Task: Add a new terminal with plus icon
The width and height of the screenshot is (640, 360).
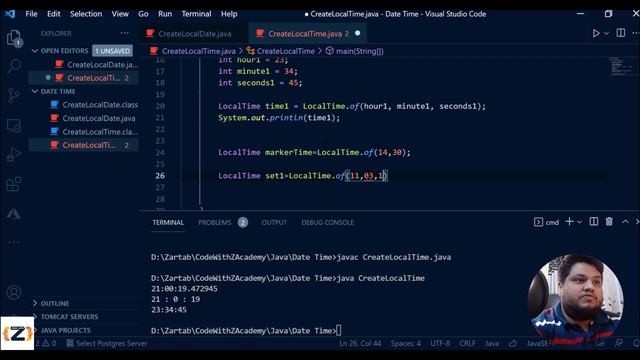Action: pos(569,222)
